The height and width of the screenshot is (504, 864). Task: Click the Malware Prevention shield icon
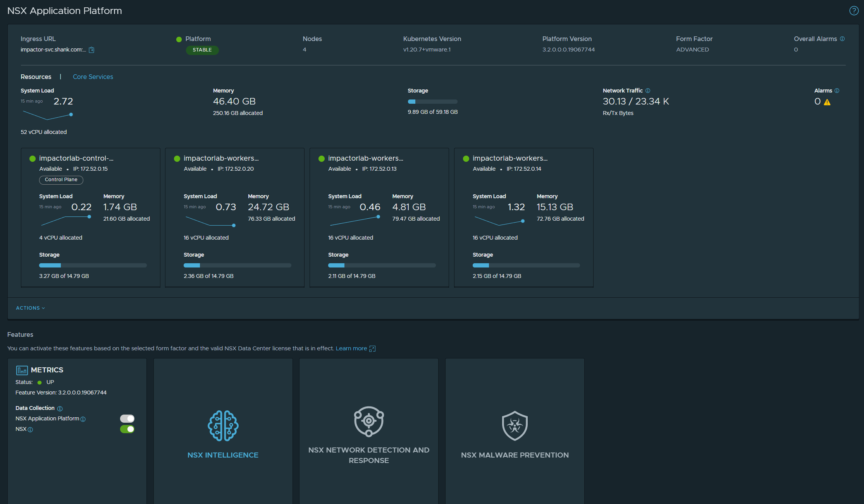[x=515, y=426]
